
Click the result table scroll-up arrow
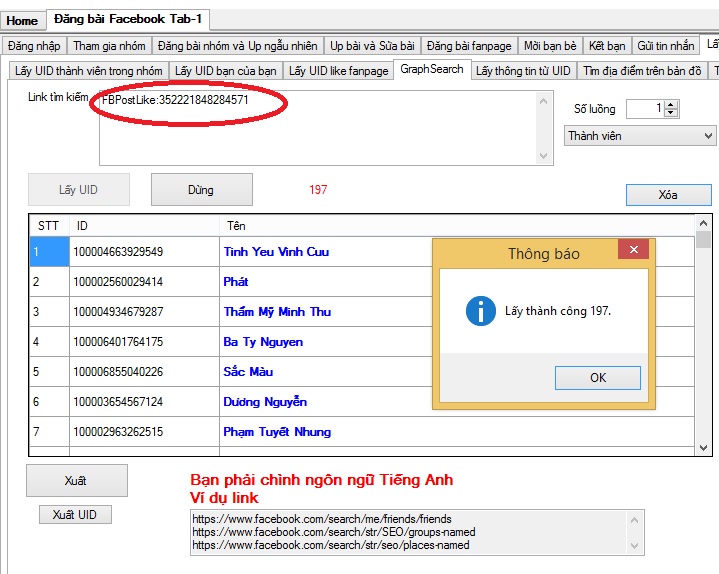pos(703,223)
